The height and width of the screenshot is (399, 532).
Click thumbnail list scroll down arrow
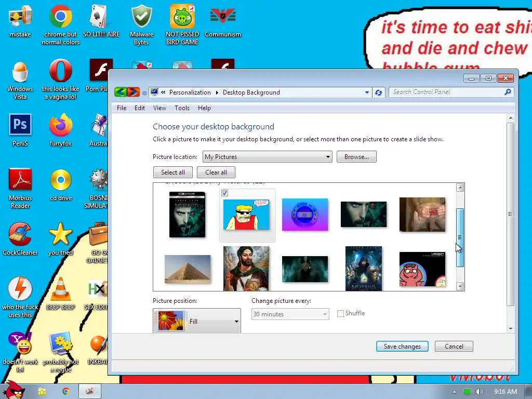(x=460, y=287)
